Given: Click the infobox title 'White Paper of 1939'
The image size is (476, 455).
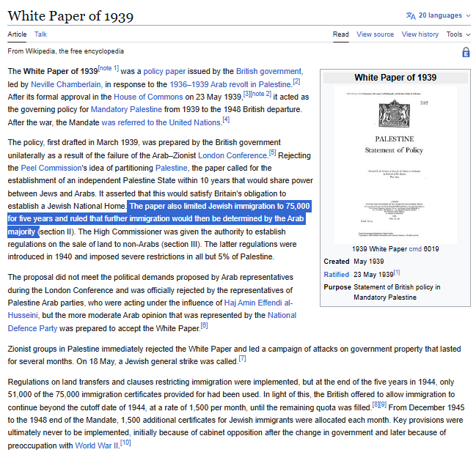Looking at the screenshot, I should [x=395, y=78].
